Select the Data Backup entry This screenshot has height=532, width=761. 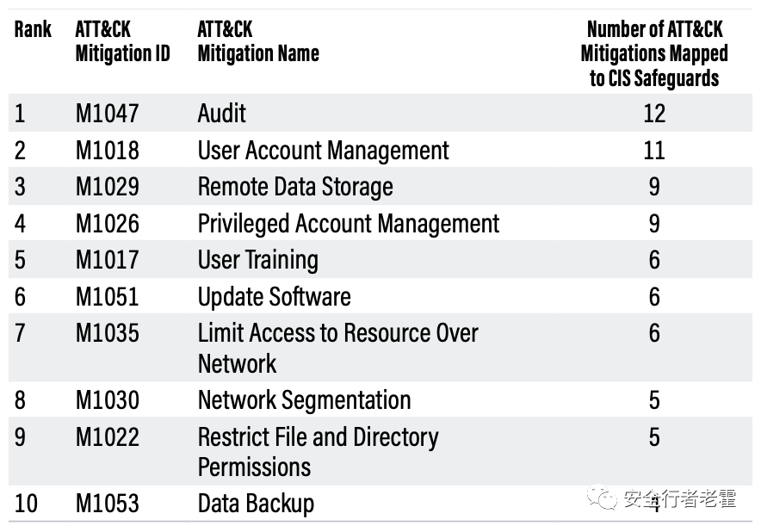(x=256, y=504)
